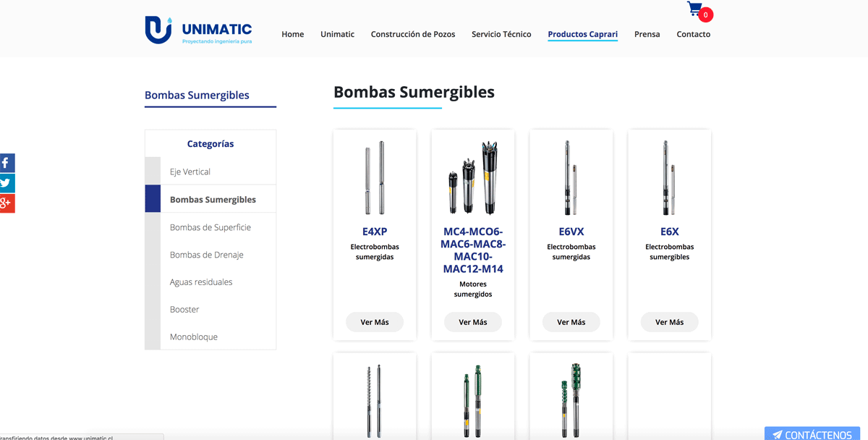This screenshot has height=440, width=868.
Task: View the E4XP pump image
Action: tap(375, 177)
